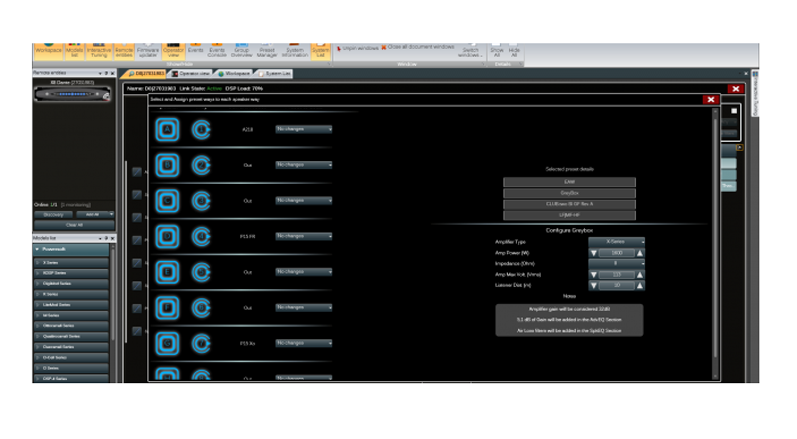Click Show All in Details group
The image size is (797, 439).
(497, 51)
